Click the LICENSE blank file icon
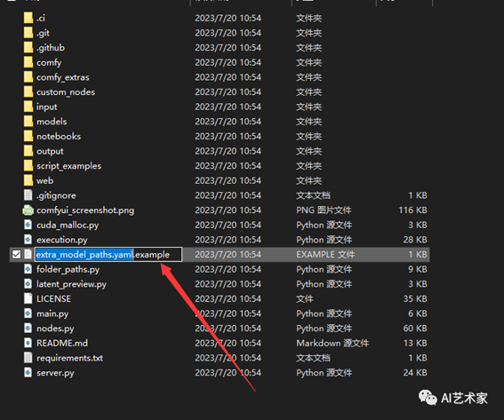 pyautogui.click(x=28, y=298)
